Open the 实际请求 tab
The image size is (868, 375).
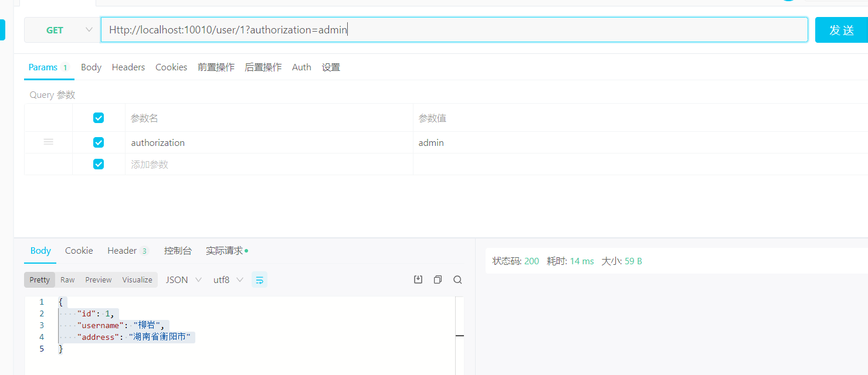(227, 251)
